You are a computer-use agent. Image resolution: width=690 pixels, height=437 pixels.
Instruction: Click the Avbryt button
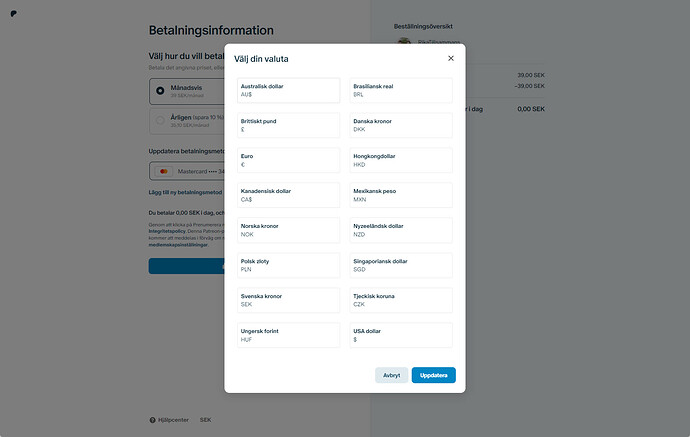(391, 375)
